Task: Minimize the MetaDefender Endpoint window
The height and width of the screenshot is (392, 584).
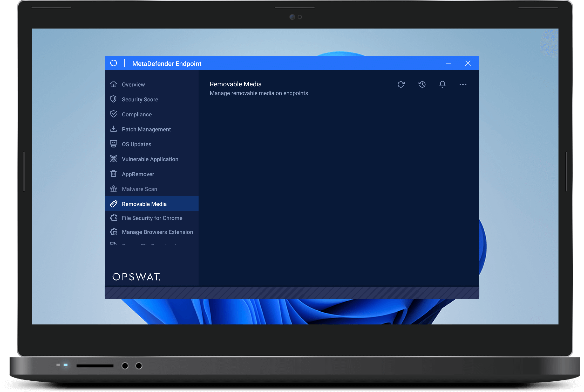Action: tap(448, 63)
